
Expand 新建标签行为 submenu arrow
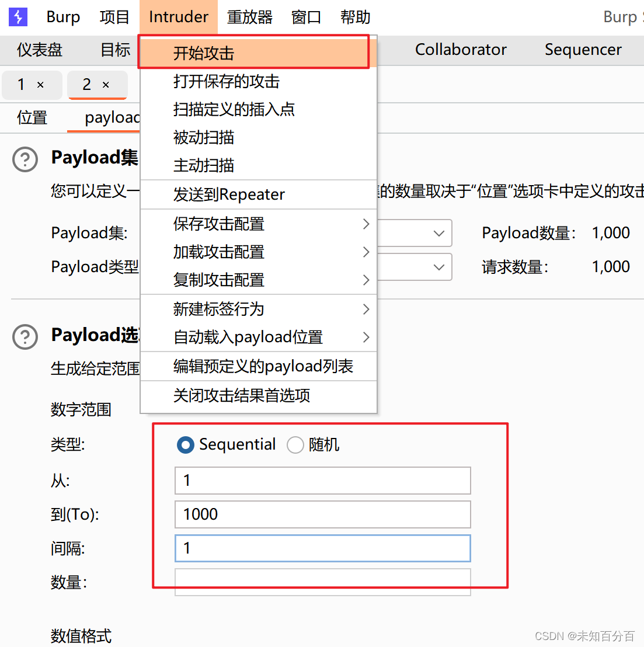[x=366, y=309]
